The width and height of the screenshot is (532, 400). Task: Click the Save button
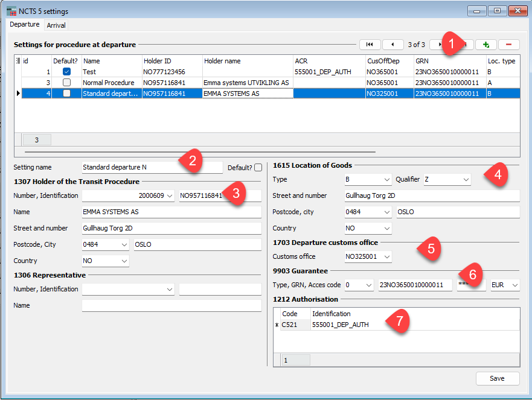[x=498, y=378]
